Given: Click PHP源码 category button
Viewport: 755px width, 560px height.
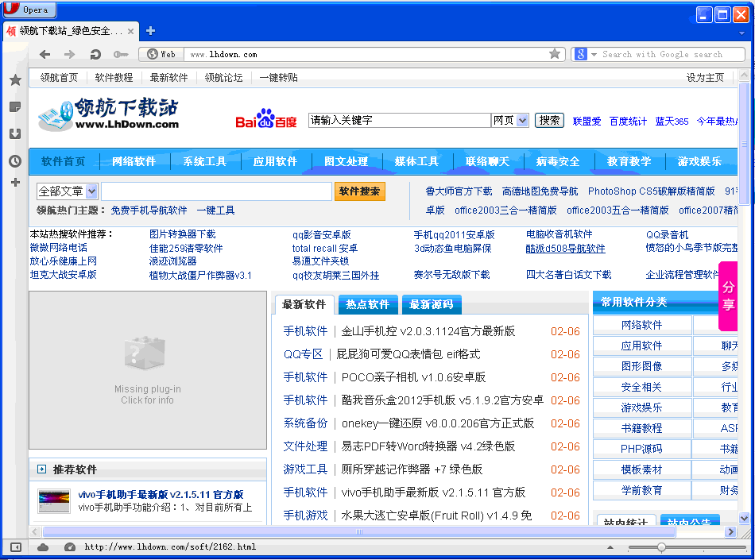Looking at the screenshot, I should pos(641,449).
